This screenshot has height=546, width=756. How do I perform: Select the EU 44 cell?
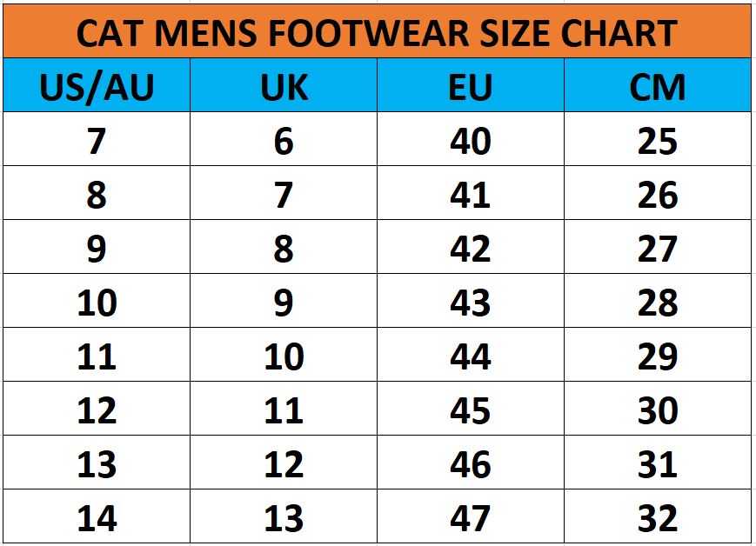pos(471,356)
